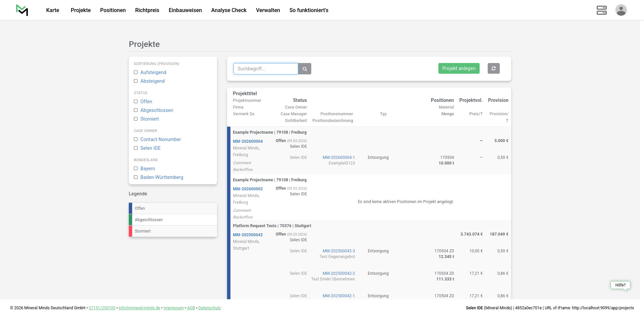Open the Hilfe? help bubble
Screen dimensions: 644x316
pyautogui.click(x=620, y=285)
